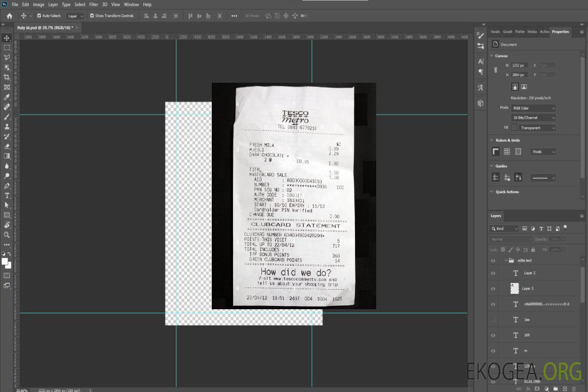
Task: Select the Rectangle shape tool
Action: pyautogui.click(x=7, y=215)
